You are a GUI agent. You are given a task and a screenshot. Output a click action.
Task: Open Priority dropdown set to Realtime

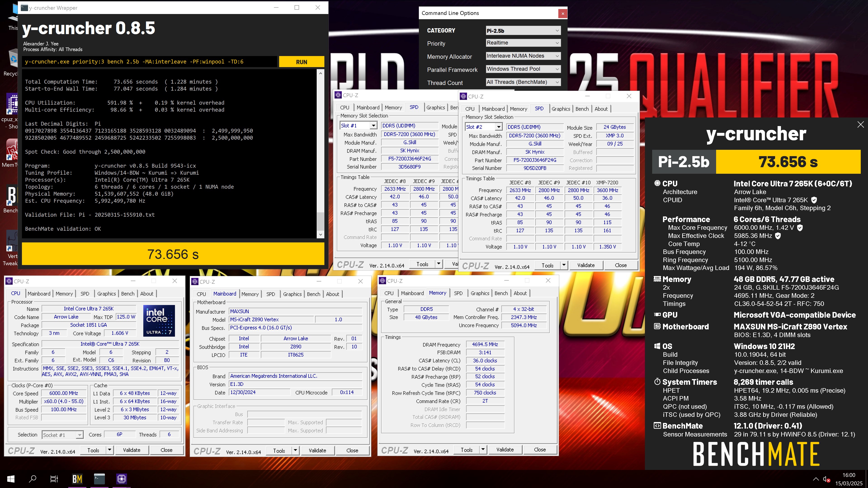[523, 43]
